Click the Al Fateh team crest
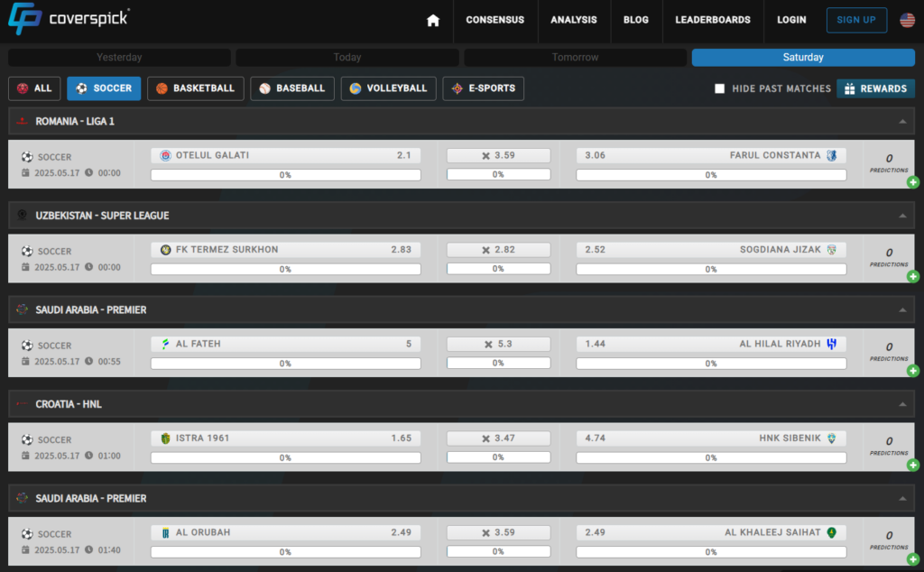The width and height of the screenshot is (924, 572). [166, 344]
